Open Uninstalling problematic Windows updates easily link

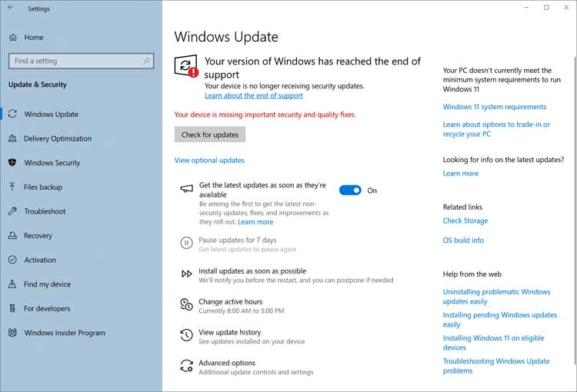(x=496, y=297)
